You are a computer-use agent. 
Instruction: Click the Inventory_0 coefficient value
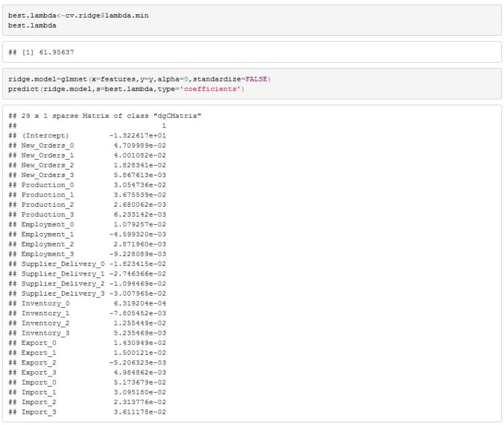pos(139,303)
